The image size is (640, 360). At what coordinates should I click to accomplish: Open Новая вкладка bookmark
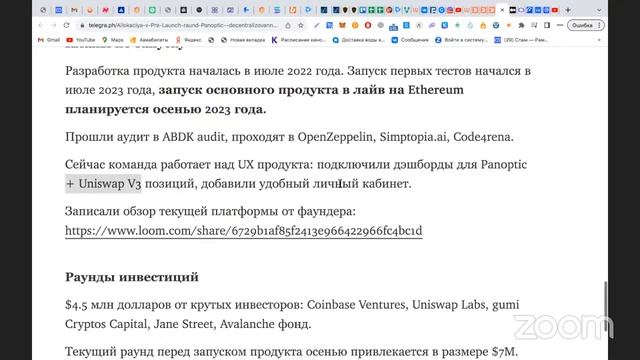[243, 40]
